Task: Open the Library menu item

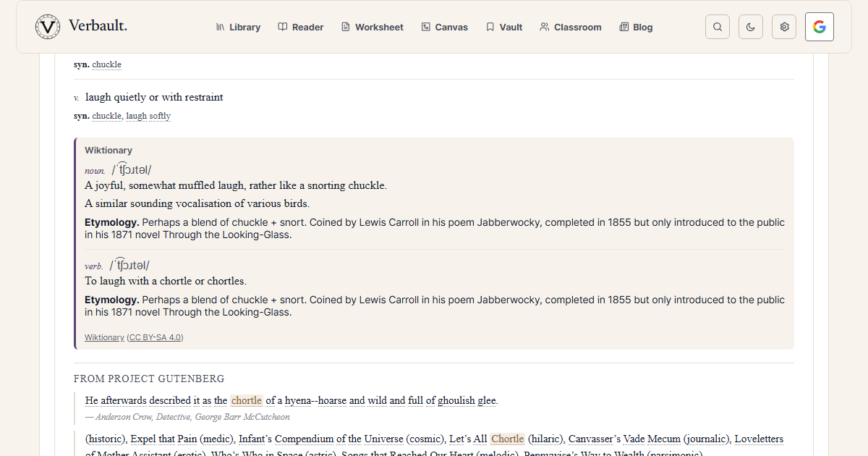Action: tap(238, 27)
